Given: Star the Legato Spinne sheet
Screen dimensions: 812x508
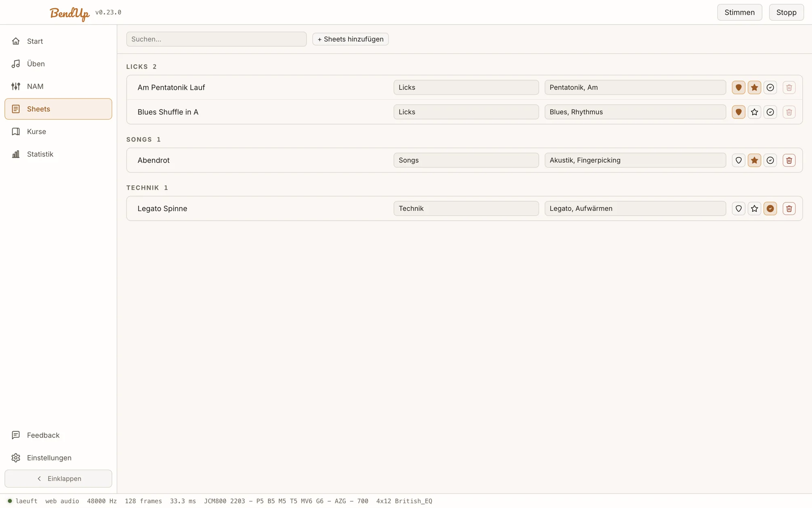Looking at the screenshot, I should coord(754,208).
